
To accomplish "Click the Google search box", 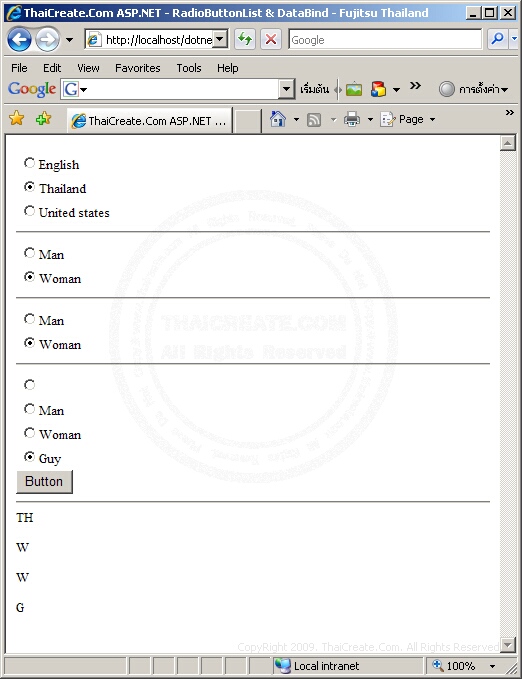I will click(385, 40).
